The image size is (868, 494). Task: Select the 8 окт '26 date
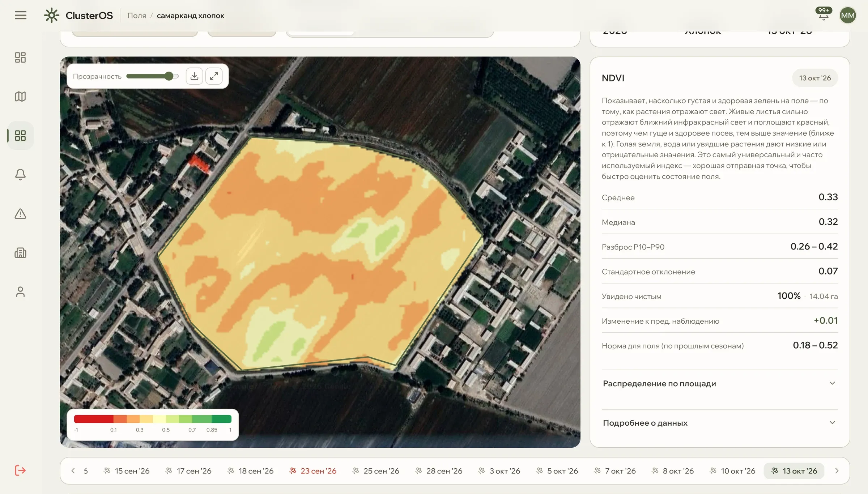tap(673, 470)
